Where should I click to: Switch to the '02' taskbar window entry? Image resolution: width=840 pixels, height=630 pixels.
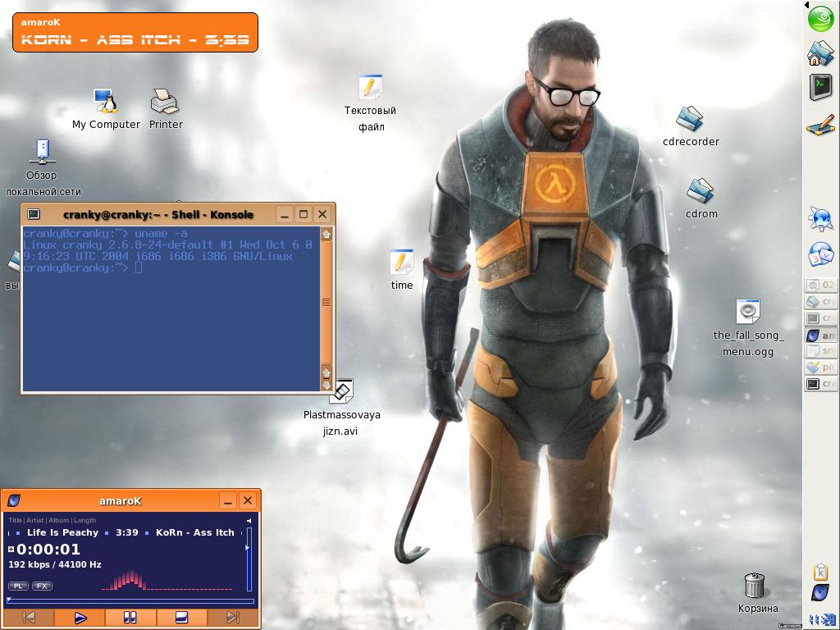tap(820, 285)
